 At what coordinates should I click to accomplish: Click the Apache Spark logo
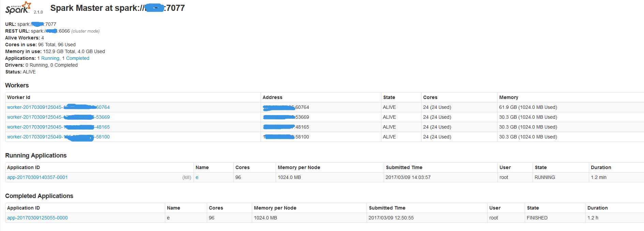tap(18, 8)
